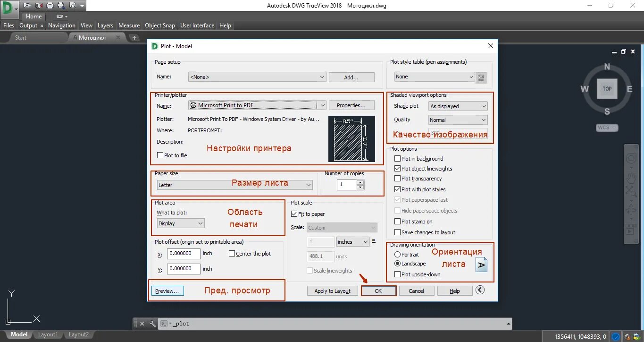This screenshot has height=342, width=644.
Task: Select the Pan hand tool in navigation bar
Action: (x=631, y=178)
